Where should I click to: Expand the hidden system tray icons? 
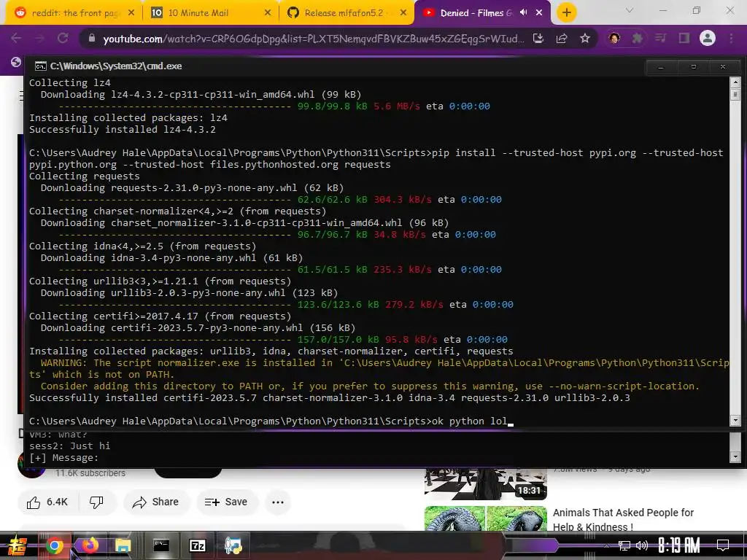pyautogui.click(x=606, y=545)
